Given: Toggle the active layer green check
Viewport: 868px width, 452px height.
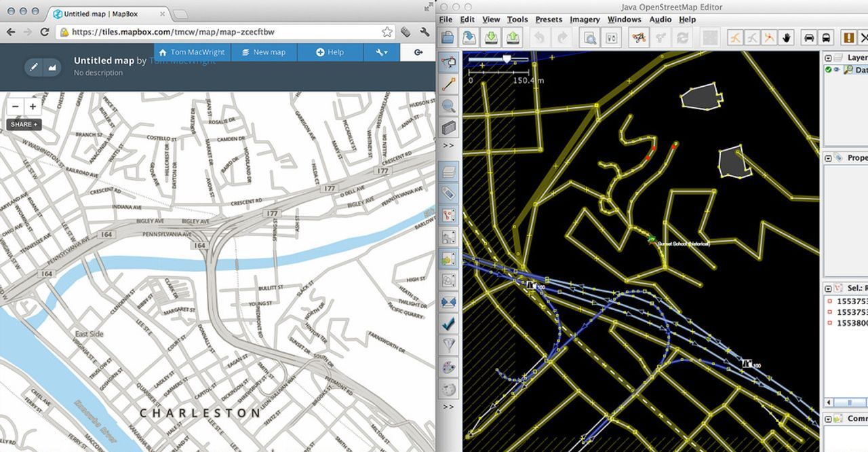Looking at the screenshot, I should click(x=829, y=70).
